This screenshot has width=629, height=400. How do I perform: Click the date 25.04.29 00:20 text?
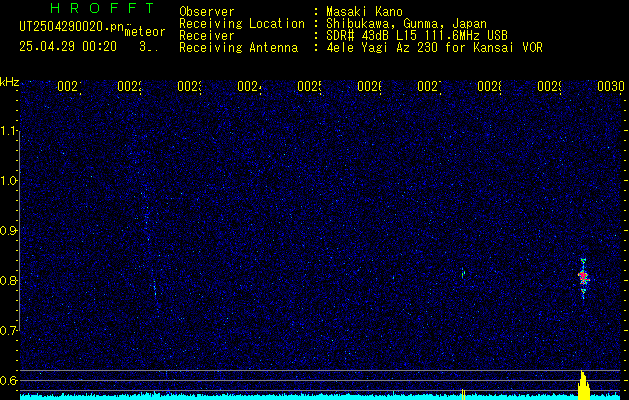(68, 47)
